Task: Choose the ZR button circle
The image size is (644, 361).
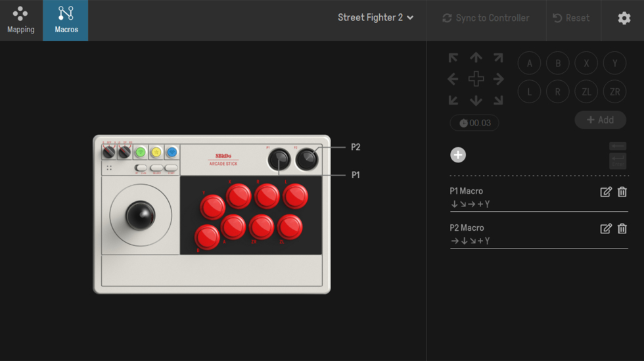Action: 615,91
